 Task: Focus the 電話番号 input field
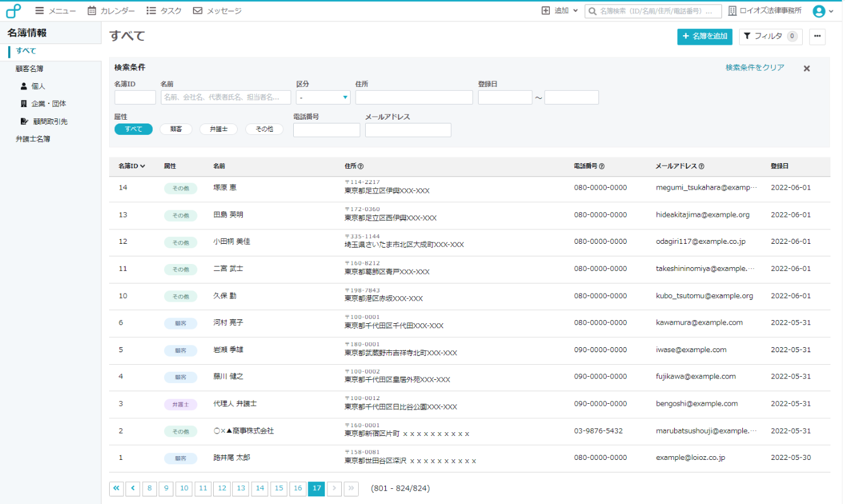pos(327,130)
